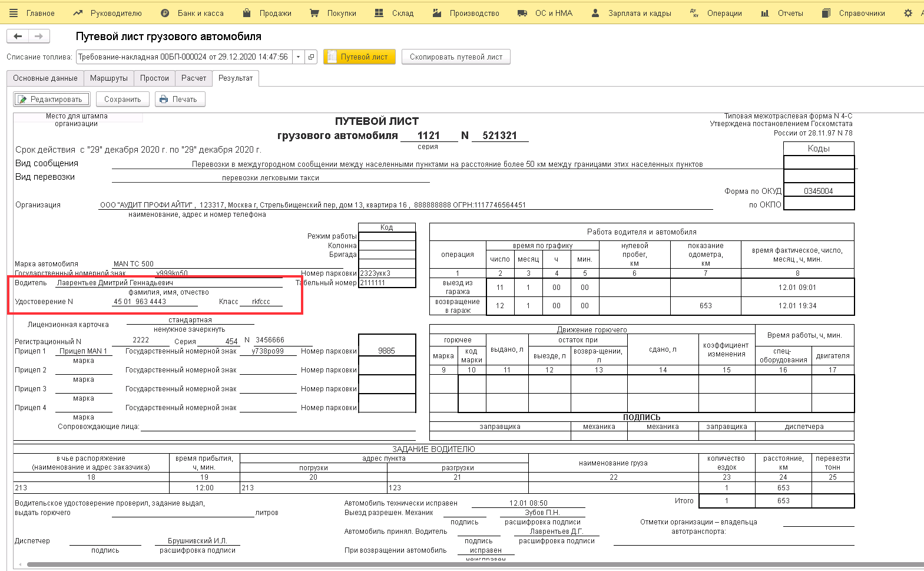Image resolution: width=924 pixels, height=571 pixels.
Task: Select the Результат tab
Action: (x=236, y=78)
